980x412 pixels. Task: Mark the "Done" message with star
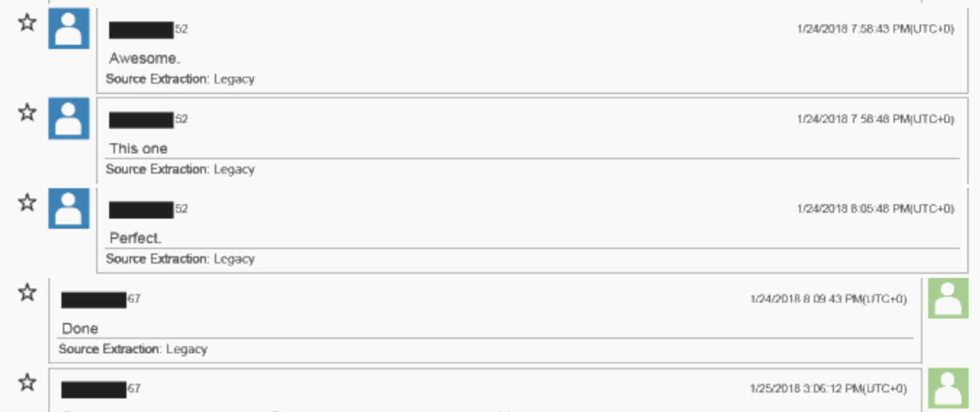(27, 292)
